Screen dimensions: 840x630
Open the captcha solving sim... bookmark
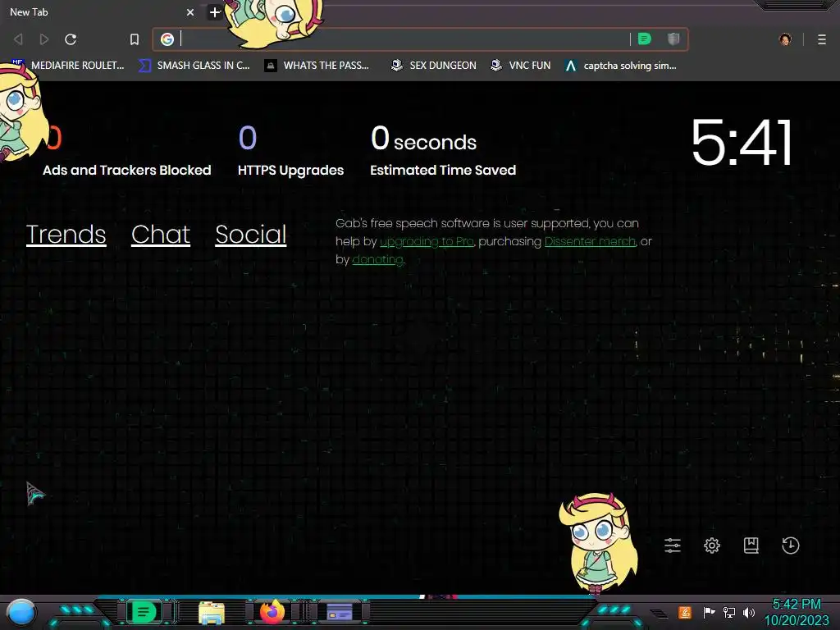pos(621,66)
